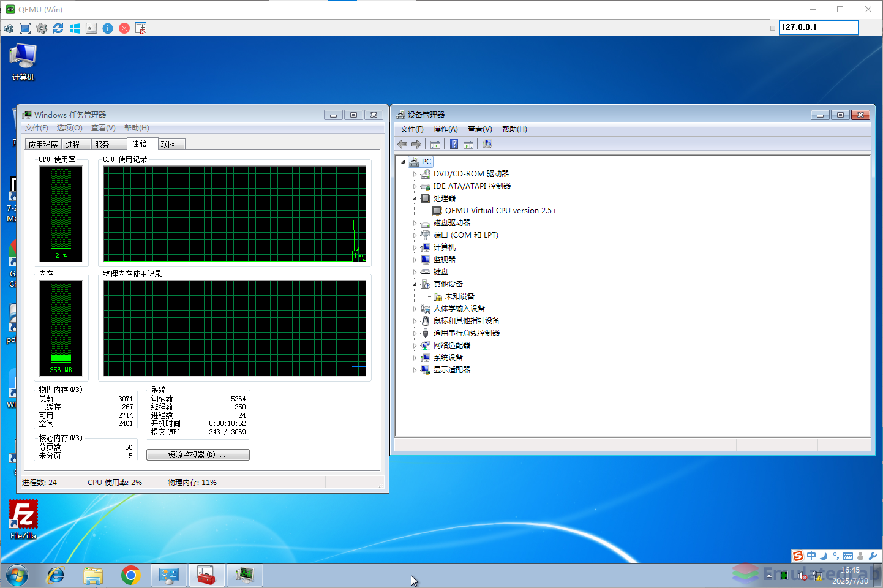The height and width of the screenshot is (588, 883).
Task: Expand 通用串行总线控制器 node
Action: click(x=415, y=333)
